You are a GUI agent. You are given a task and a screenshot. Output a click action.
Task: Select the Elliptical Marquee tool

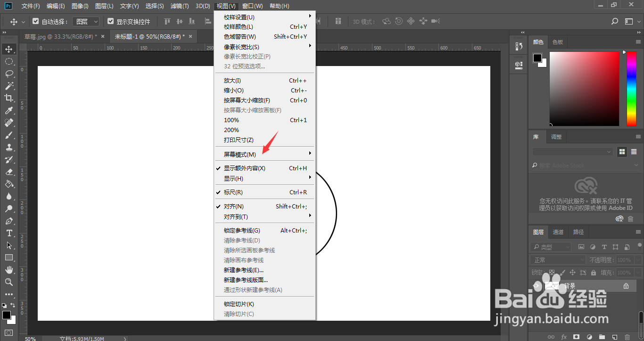pyautogui.click(x=9, y=61)
